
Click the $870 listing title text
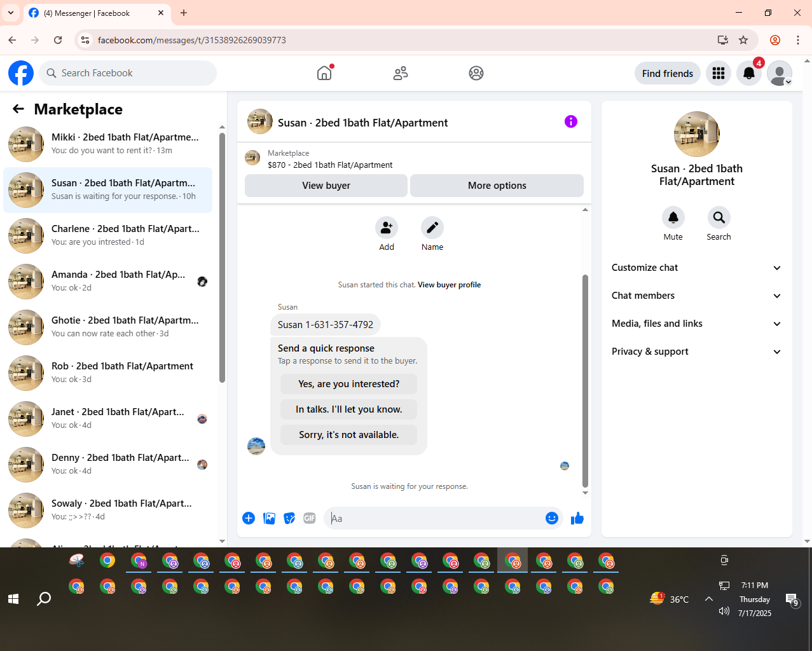pyautogui.click(x=330, y=165)
